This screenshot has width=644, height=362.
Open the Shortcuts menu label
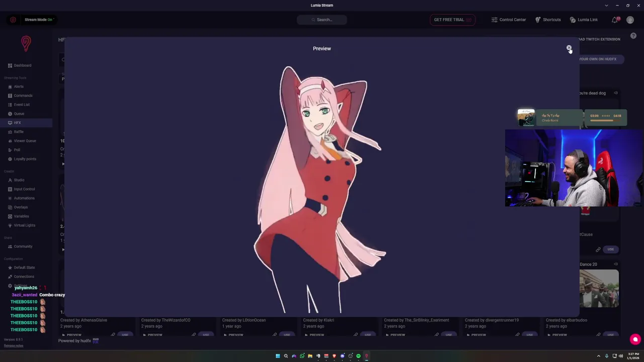(x=552, y=20)
